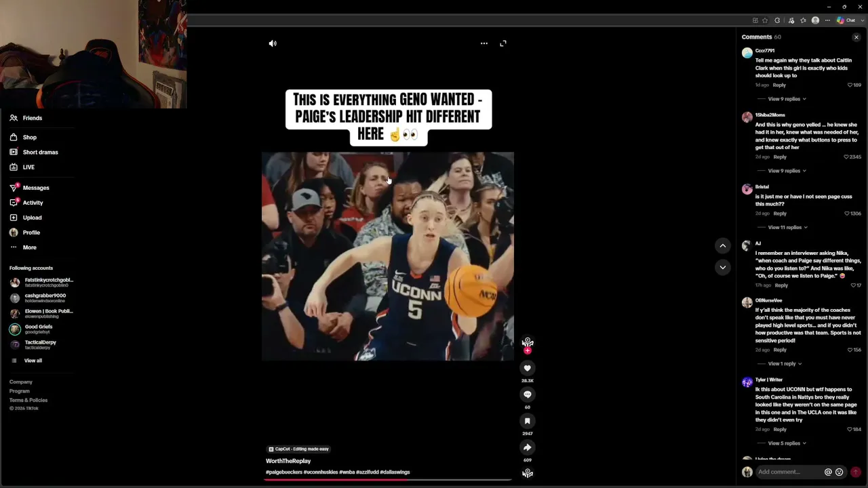Viewport: 868px width, 488px height.
Task: Click the Profile avatar icon in sidebar
Action: 14,232
